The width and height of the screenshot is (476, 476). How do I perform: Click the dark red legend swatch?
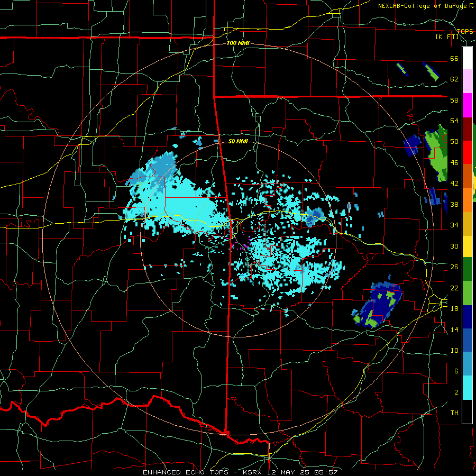click(x=467, y=129)
